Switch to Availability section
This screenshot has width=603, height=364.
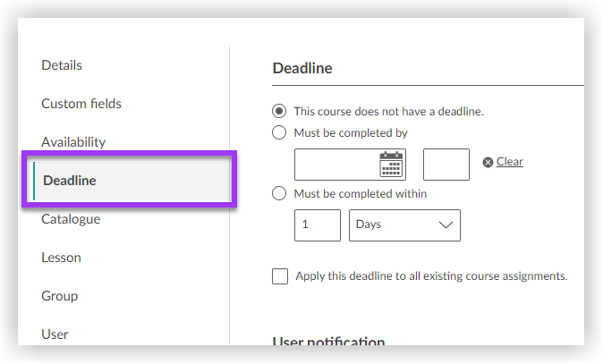point(73,142)
